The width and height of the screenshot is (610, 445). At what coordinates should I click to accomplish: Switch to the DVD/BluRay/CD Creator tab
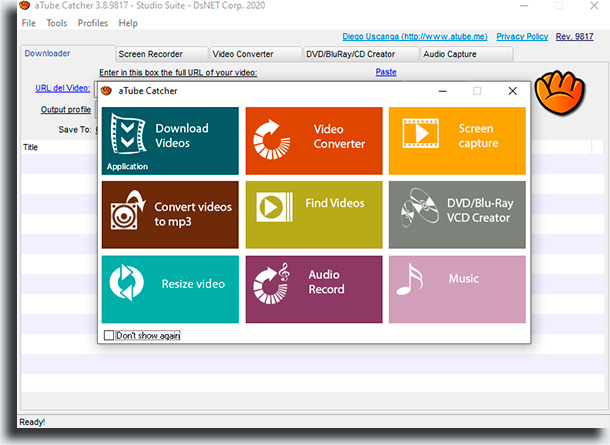[x=361, y=54]
